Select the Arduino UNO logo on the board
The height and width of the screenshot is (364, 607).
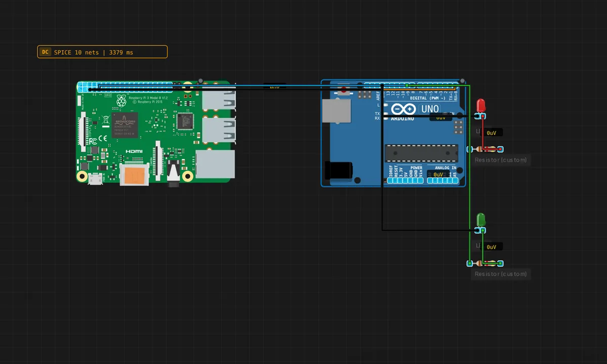pyautogui.click(x=403, y=109)
